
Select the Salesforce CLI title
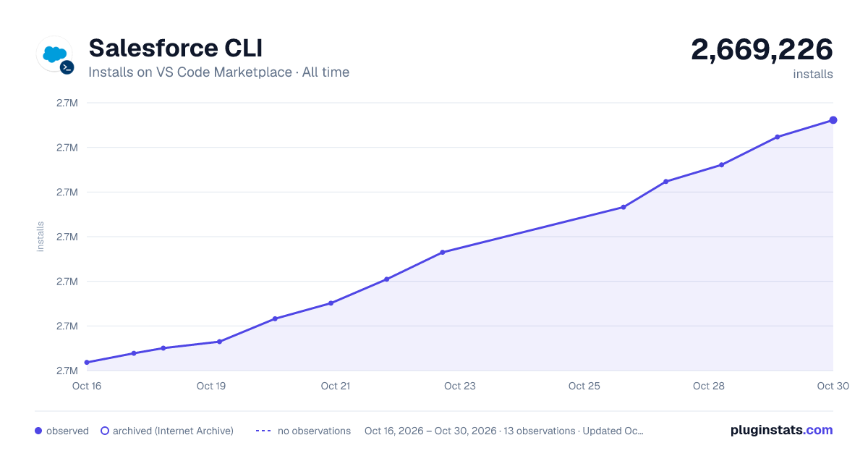pyautogui.click(x=175, y=48)
